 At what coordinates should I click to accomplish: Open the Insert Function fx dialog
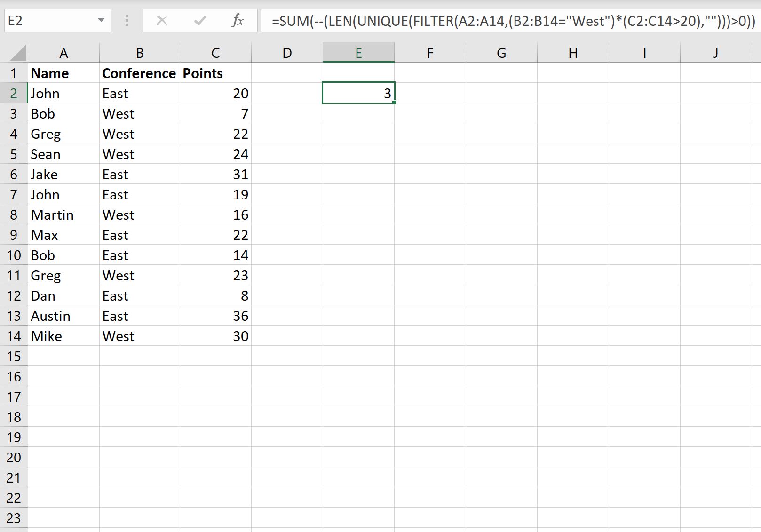point(238,21)
